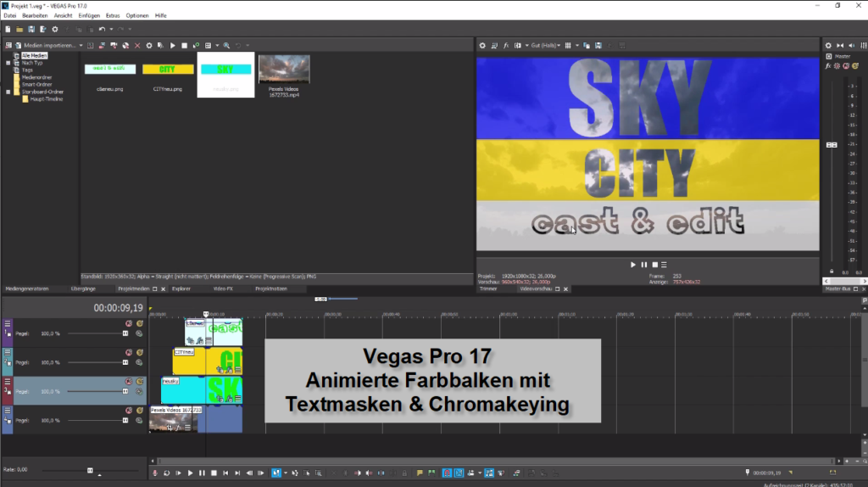Open video preview properties gear icon
The width and height of the screenshot is (868, 487).
point(482,46)
